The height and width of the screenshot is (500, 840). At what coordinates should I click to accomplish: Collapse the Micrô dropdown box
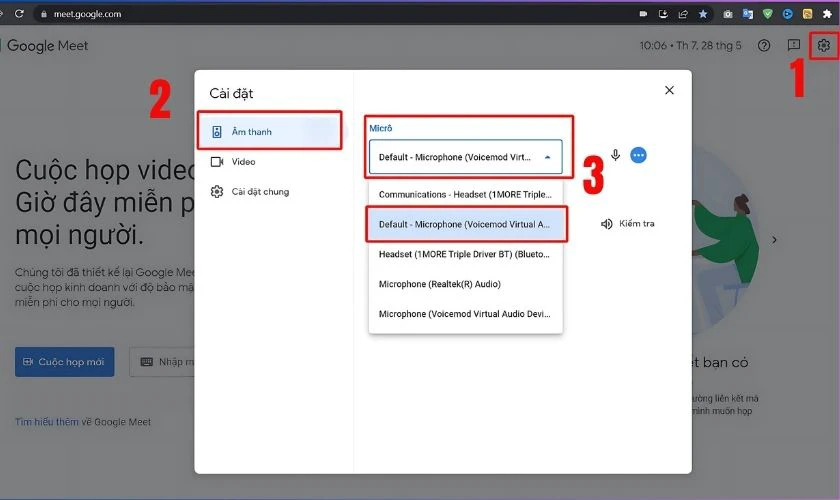point(466,157)
